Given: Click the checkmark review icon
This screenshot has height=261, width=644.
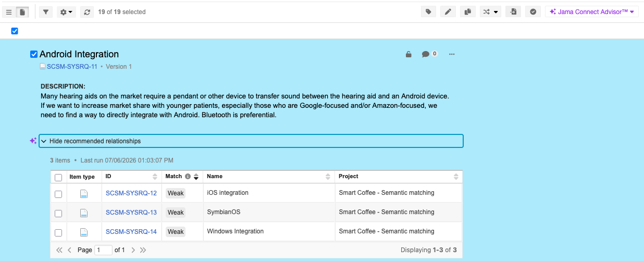Looking at the screenshot, I should pos(533,11).
